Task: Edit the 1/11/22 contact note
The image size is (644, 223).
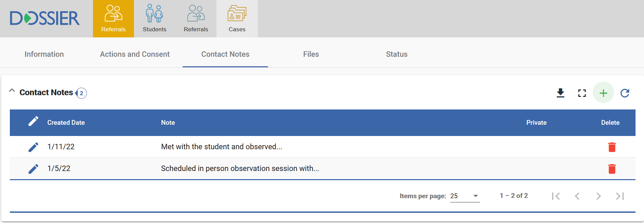Action: (x=33, y=147)
